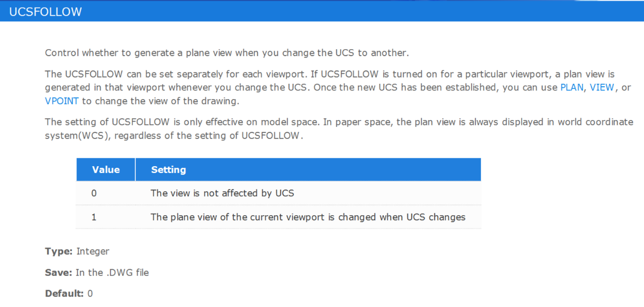Click the UCSFOLLOW page title
644x307 pixels.
coord(46,12)
